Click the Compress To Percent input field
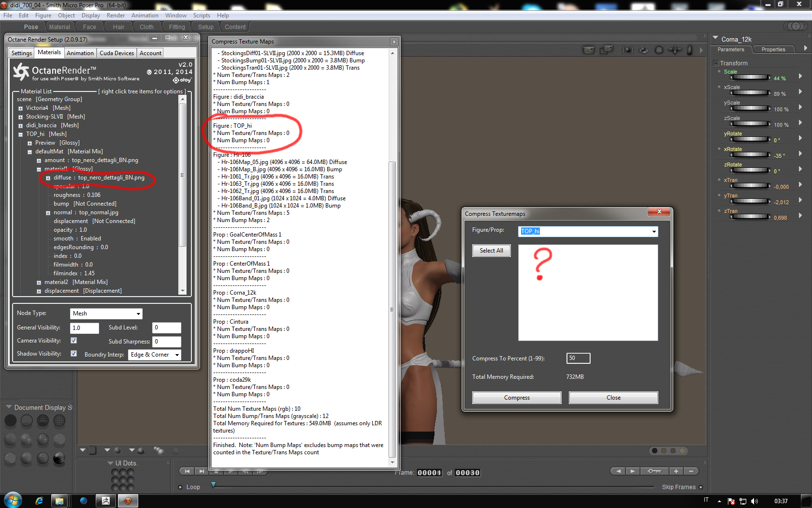 pyautogui.click(x=578, y=358)
